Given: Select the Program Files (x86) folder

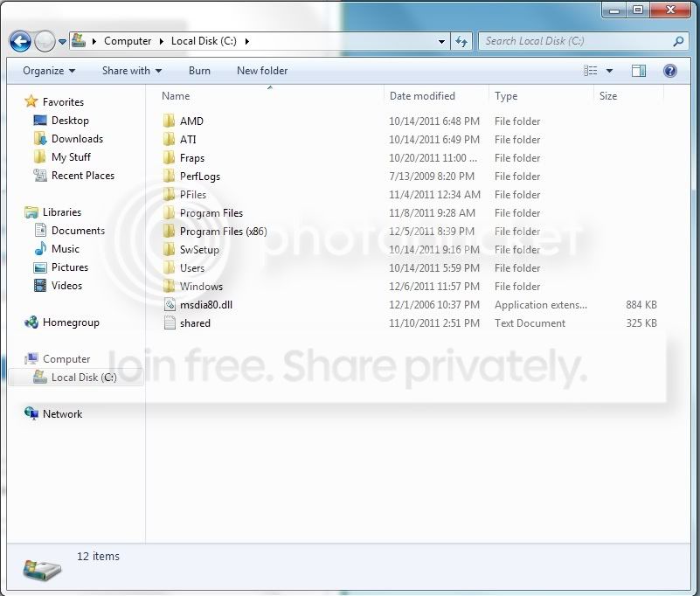Looking at the screenshot, I should point(223,232).
